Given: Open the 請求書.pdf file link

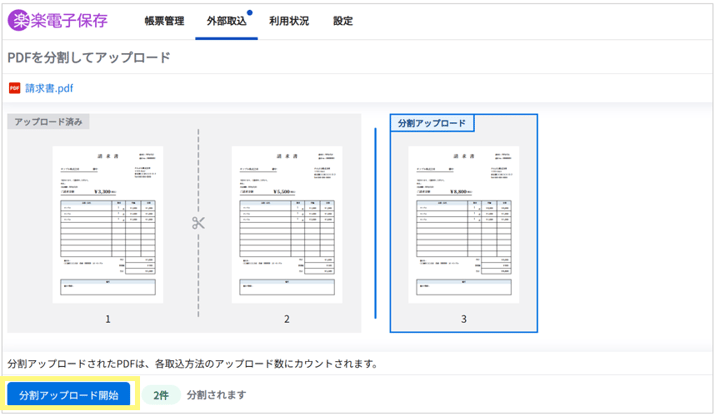Looking at the screenshot, I should 49,88.
